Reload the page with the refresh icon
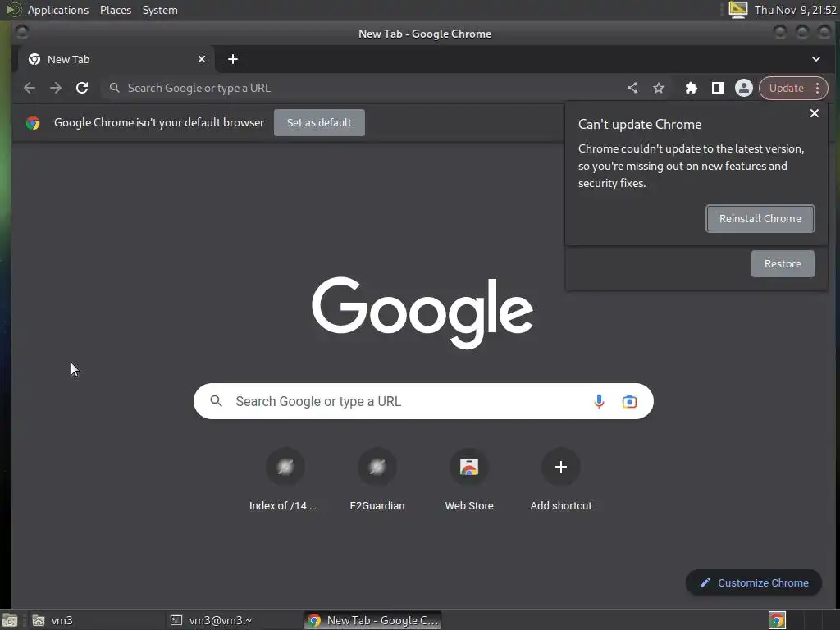Viewport: 840px width, 630px height. point(82,88)
